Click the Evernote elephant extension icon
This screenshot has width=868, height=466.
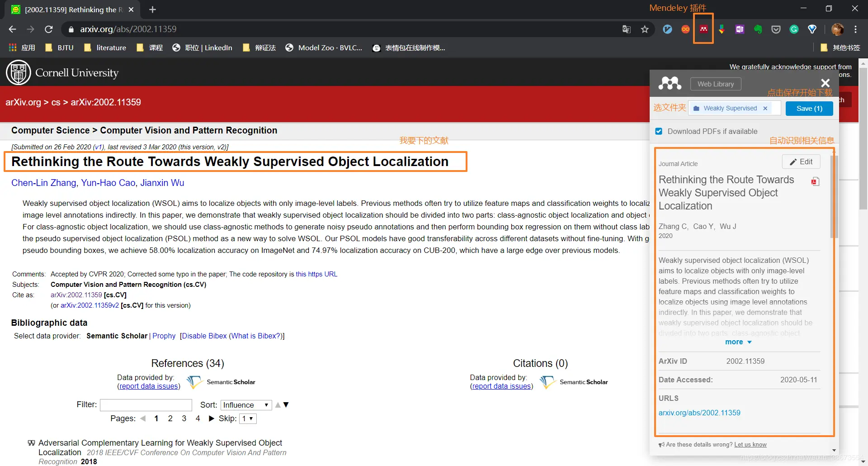pyautogui.click(x=758, y=29)
